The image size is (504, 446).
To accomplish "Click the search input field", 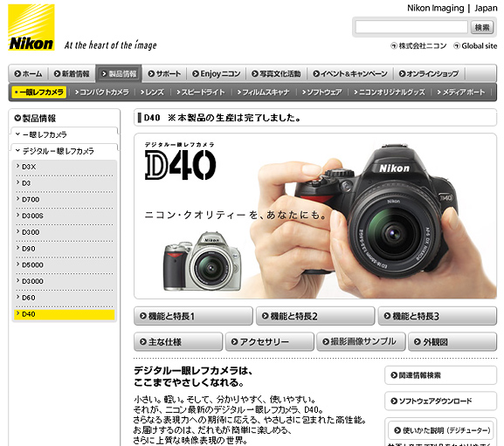I will click(411, 27).
